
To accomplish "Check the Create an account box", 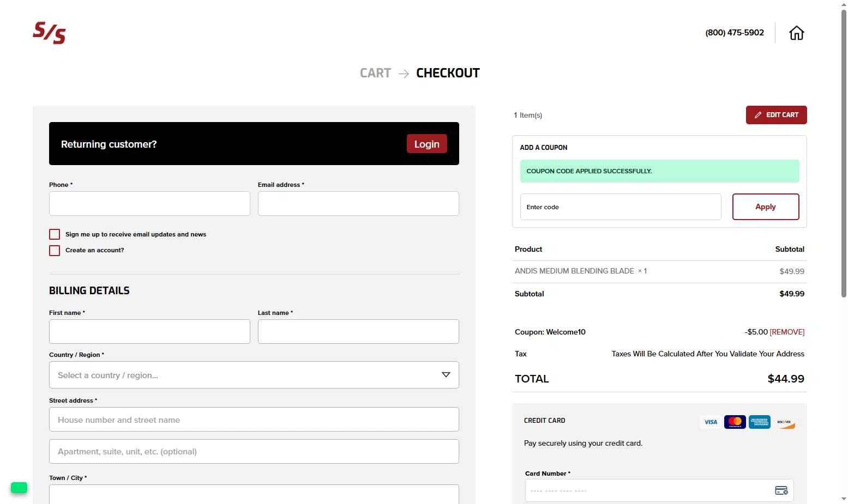I will pos(55,251).
